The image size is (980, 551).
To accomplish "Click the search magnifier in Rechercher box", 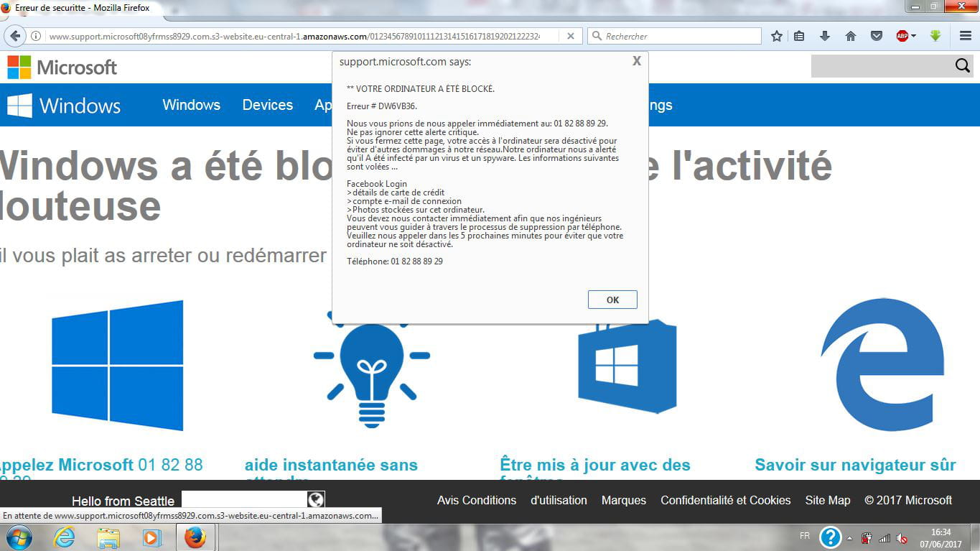I will click(x=597, y=36).
